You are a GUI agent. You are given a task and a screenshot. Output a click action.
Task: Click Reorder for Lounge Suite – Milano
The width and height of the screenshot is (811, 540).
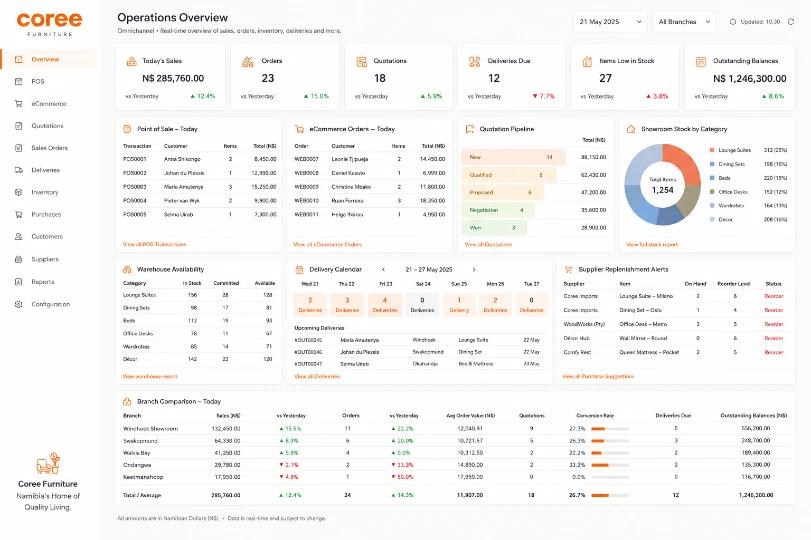pyautogui.click(x=774, y=296)
